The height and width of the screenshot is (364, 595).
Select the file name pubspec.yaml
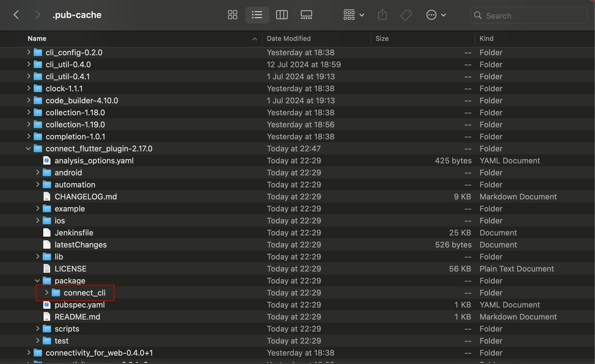(x=80, y=305)
